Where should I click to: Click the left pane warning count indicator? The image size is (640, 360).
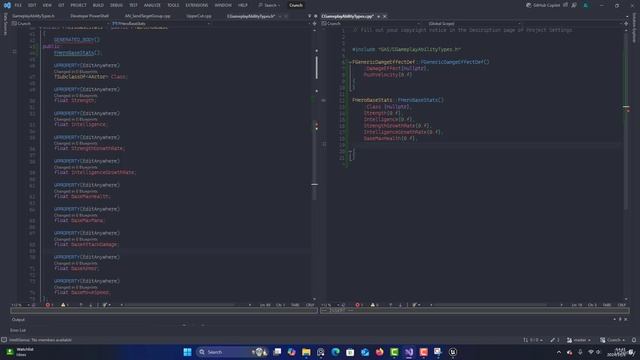[64, 305]
